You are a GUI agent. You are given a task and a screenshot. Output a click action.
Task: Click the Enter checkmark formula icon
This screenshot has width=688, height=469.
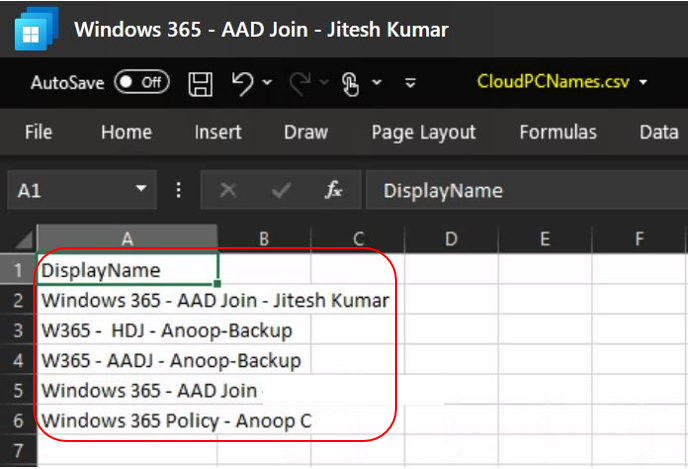pyautogui.click(x=281, y=190)
